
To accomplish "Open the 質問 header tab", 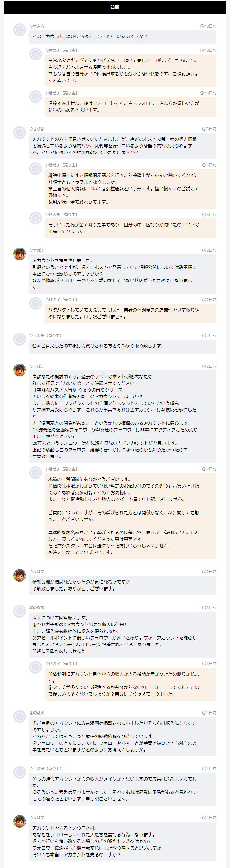I will click(x=115, y=7).
